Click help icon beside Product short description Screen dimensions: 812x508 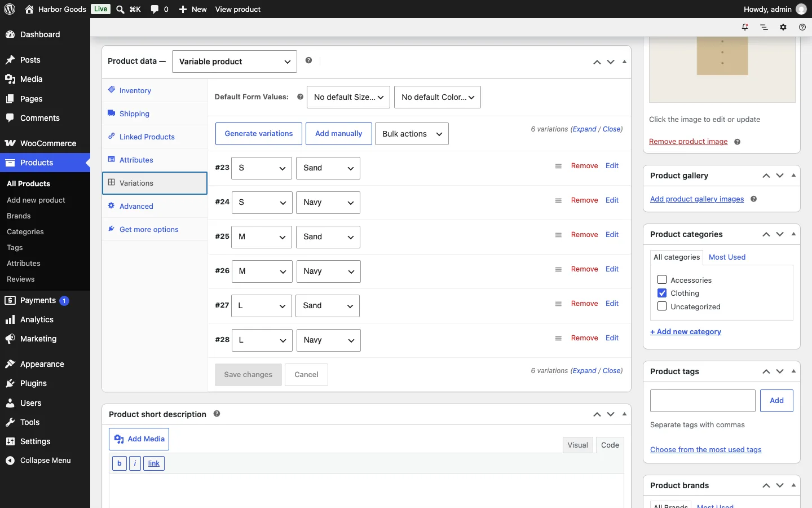(x=217, y=414)
